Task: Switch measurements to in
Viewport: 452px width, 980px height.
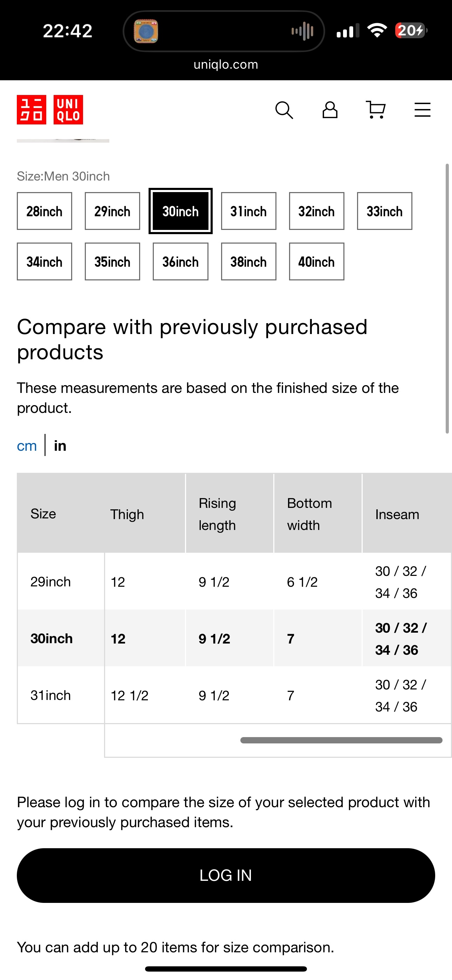Action: click(x=60, y=445)
